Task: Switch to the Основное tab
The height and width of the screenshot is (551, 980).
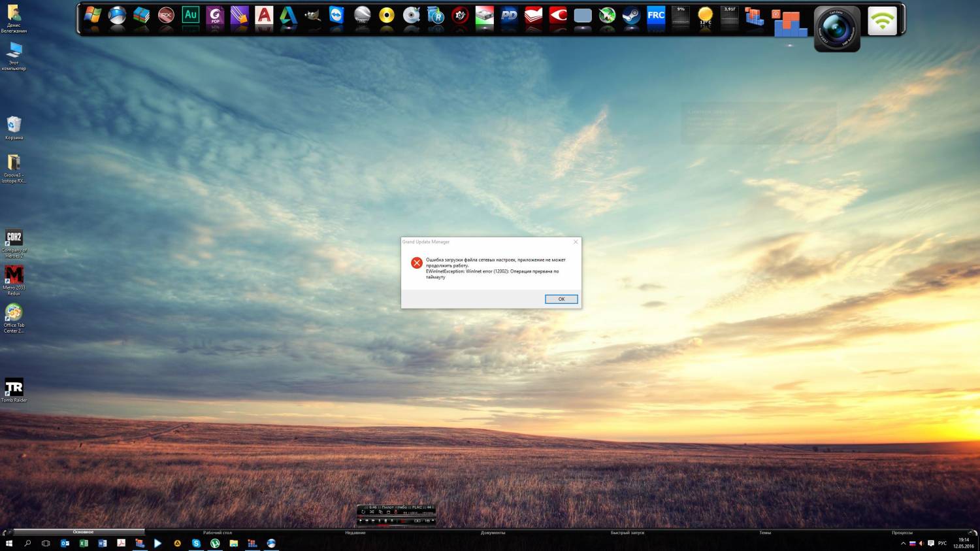Action: pyautogui.click(x=83, y=533)
